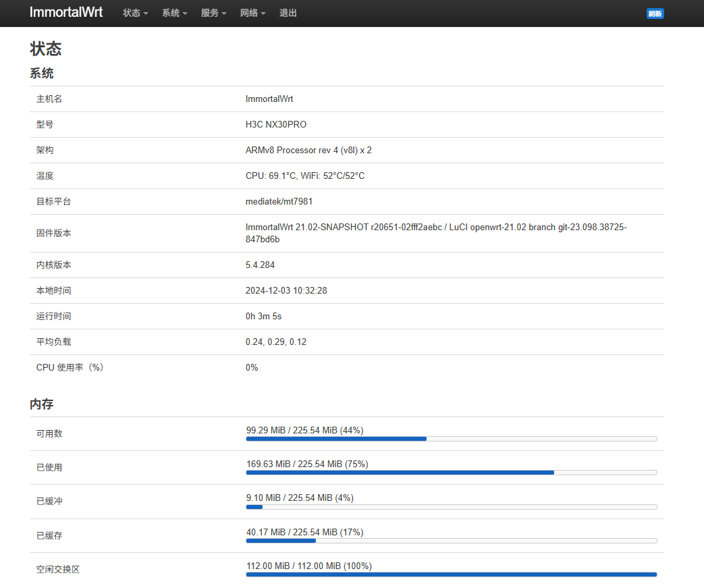Click the 内存 section heading
The image size is (704, 588).
click(x=42, y=404)
